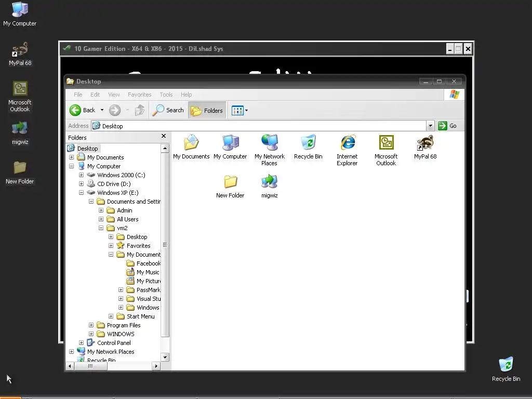Open the Tools menu
532x399 pixels.
tap(166, 95)
